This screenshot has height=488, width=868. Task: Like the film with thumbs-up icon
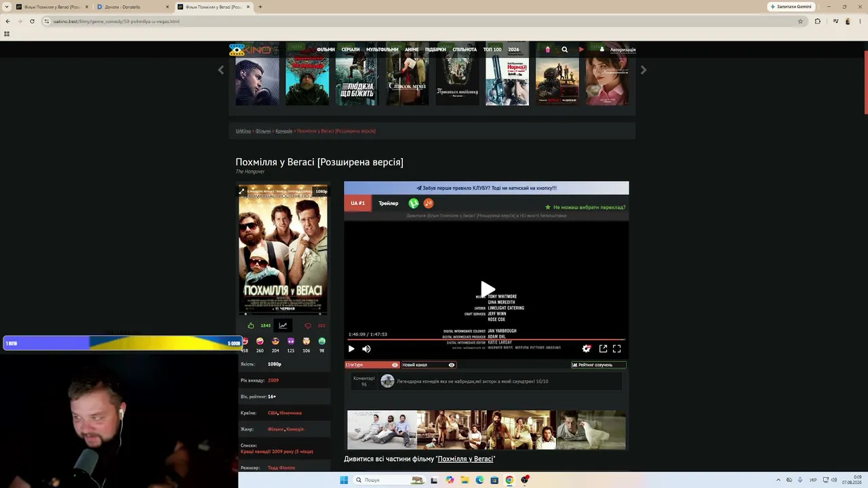coord(251,325)
